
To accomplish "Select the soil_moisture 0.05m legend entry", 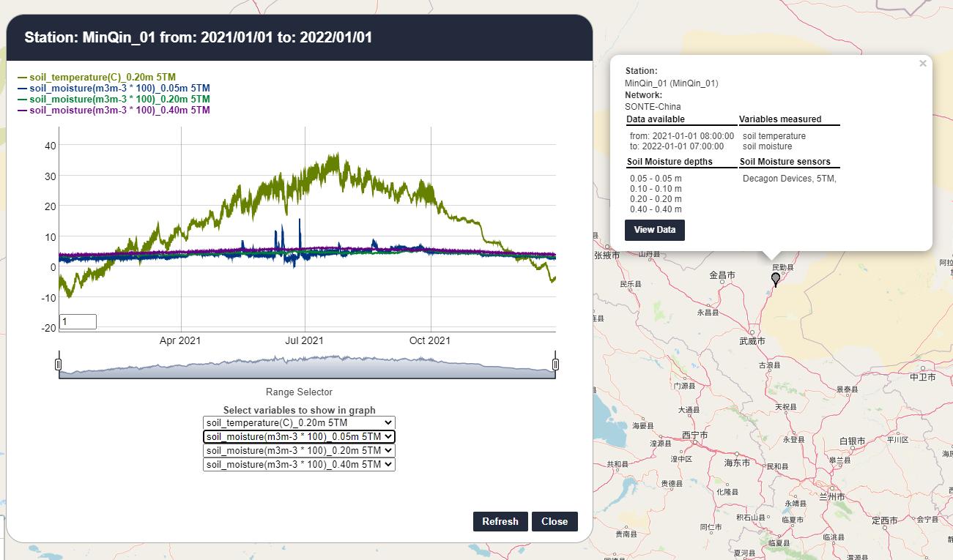I will [119, 88].
